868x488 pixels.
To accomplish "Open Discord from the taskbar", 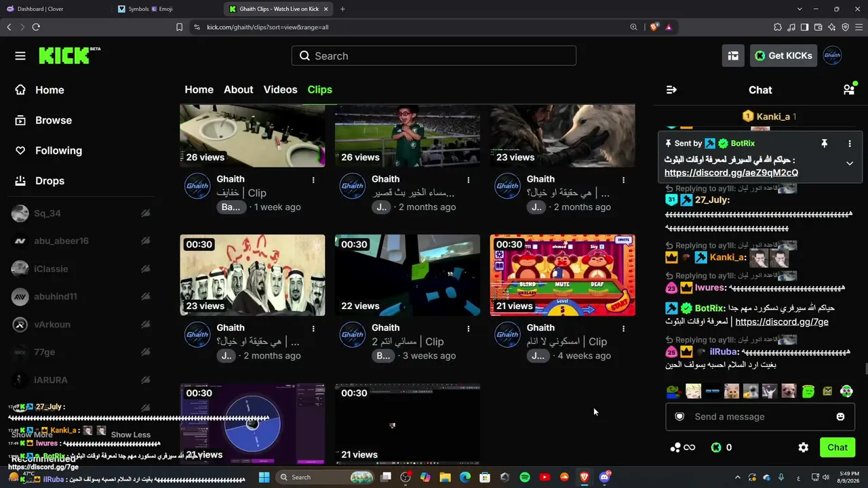I will [604, 477].
